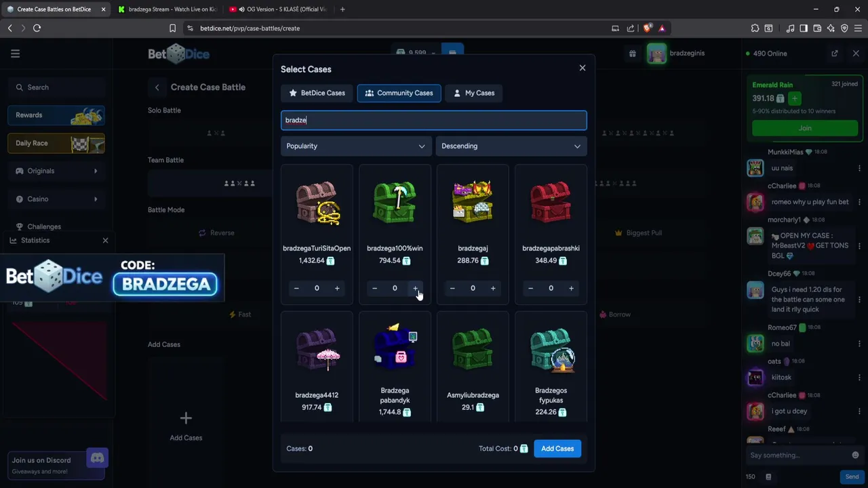
Task: Open the Daily Race banner
Action: [56, 143]
